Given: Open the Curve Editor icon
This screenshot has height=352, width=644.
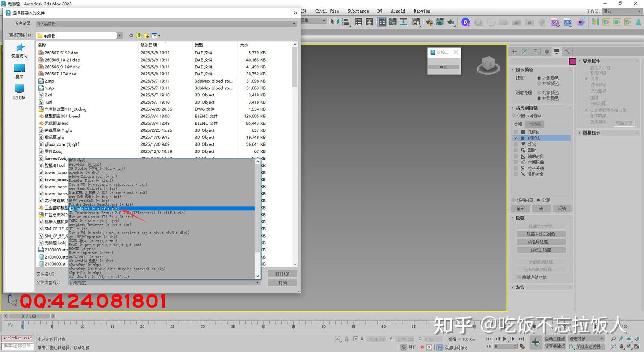Looking at the screenshot, I should tap(393, 22).
